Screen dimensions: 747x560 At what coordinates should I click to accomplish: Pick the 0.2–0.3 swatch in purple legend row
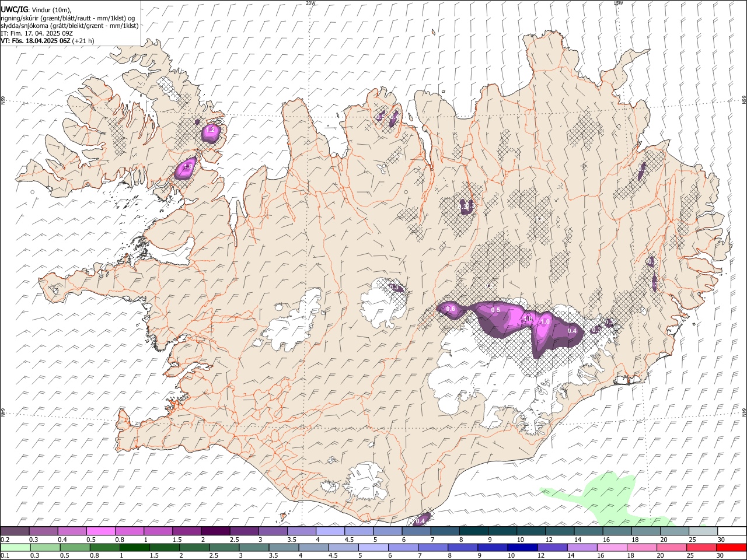[x=15, y=531]
